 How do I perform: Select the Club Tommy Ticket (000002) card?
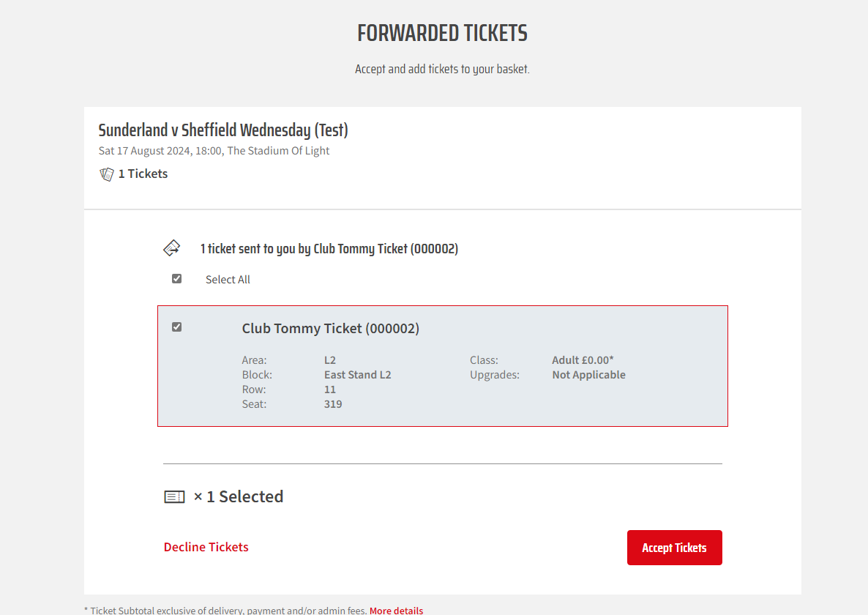coord(442,366)
